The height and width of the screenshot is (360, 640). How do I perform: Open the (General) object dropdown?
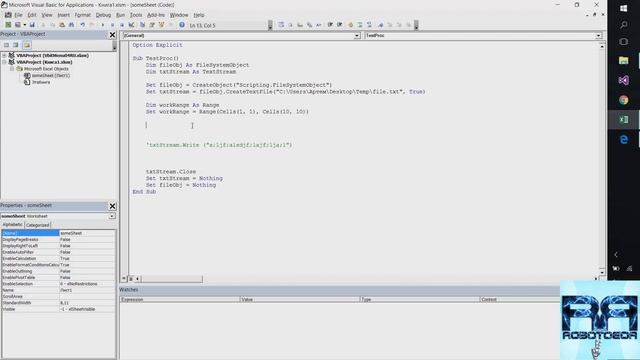pos(357,36)
